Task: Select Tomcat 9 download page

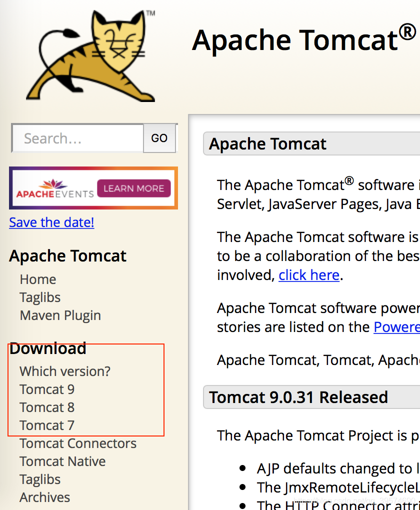Action: [x=47, y=389]
